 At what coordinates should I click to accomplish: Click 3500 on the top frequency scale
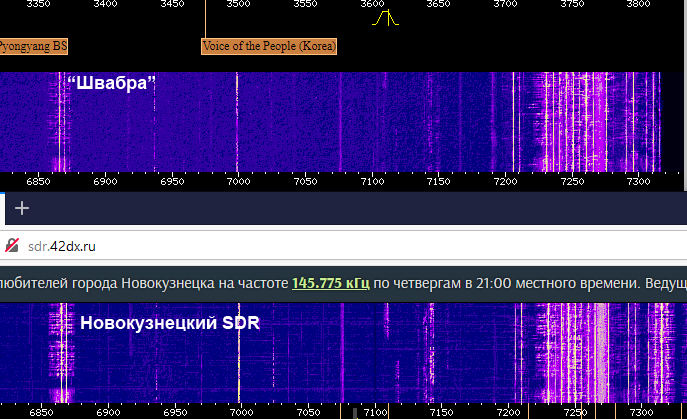(238, 4)
